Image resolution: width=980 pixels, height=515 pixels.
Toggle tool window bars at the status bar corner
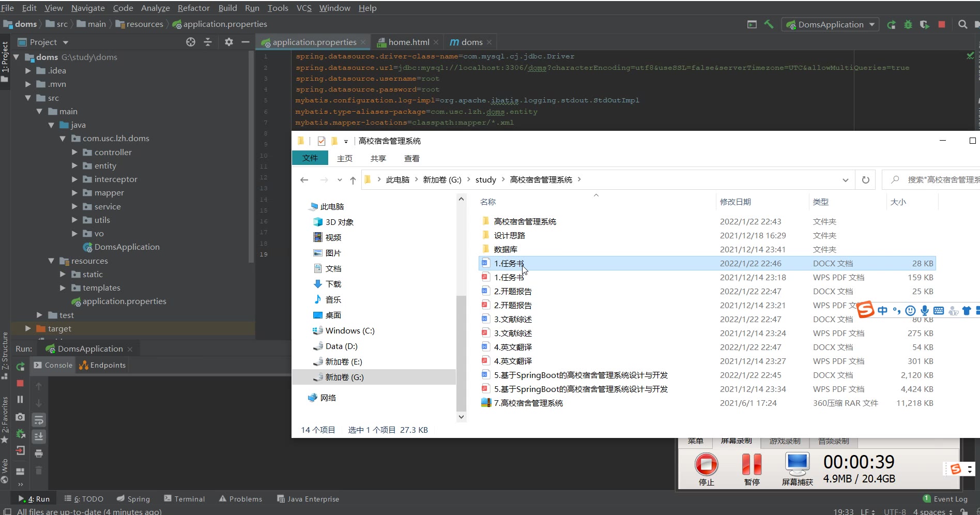pos(7,511)
